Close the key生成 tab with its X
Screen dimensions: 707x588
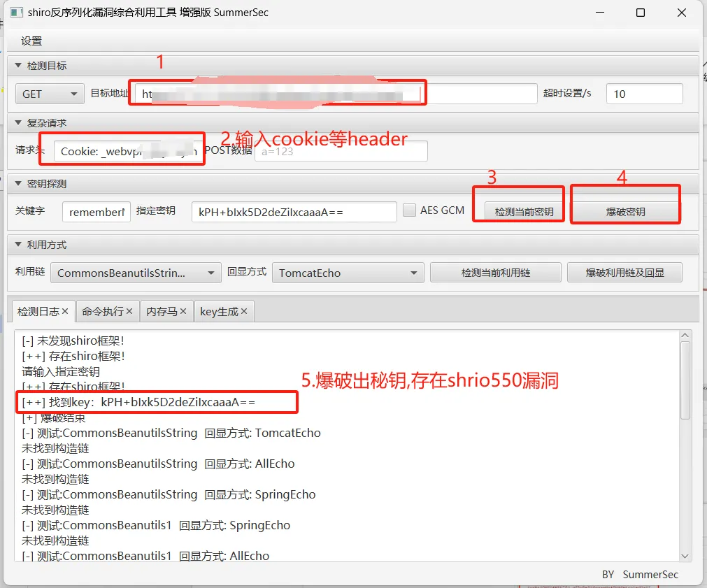[244, 311]
